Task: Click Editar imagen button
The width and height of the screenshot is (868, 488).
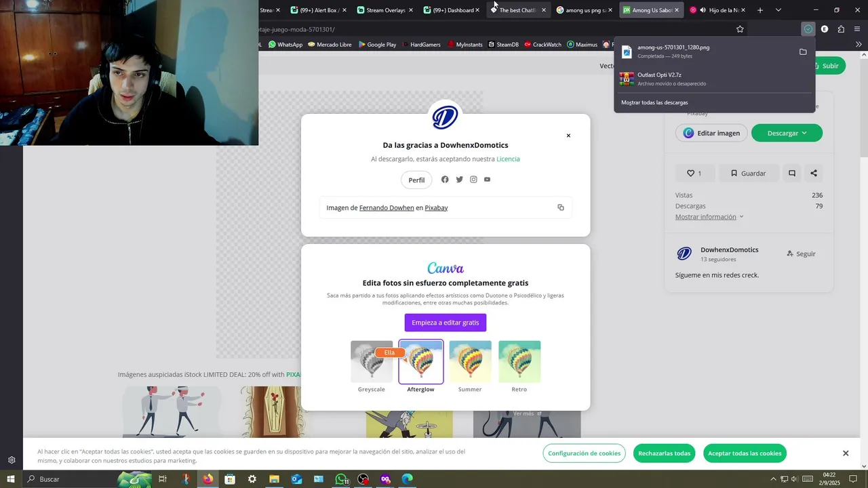Action: pyautogui.click(x=711, y=133)
